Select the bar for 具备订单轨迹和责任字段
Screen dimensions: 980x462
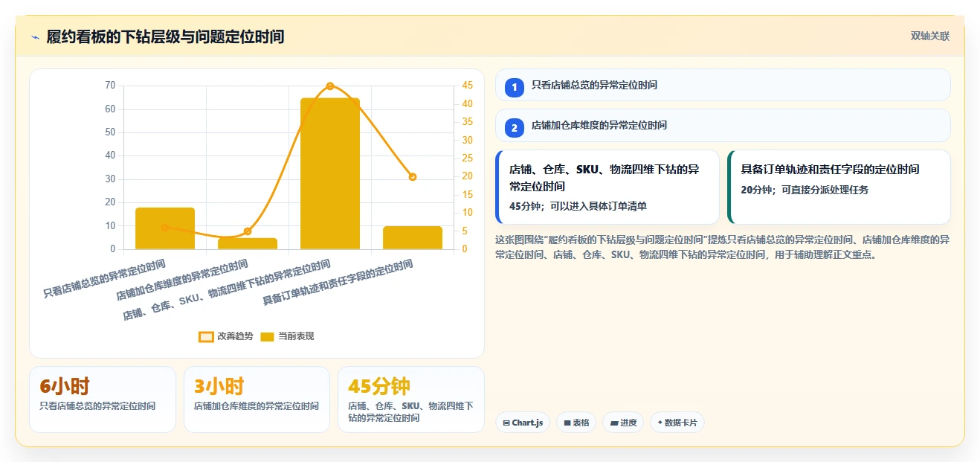(413, 237)
